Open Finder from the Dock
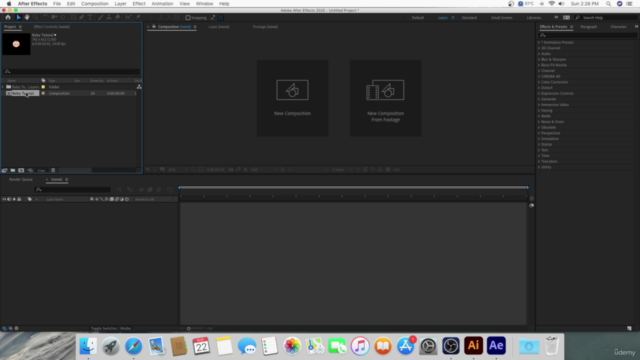This screenshot has width=640, height=360. [88, 346]
